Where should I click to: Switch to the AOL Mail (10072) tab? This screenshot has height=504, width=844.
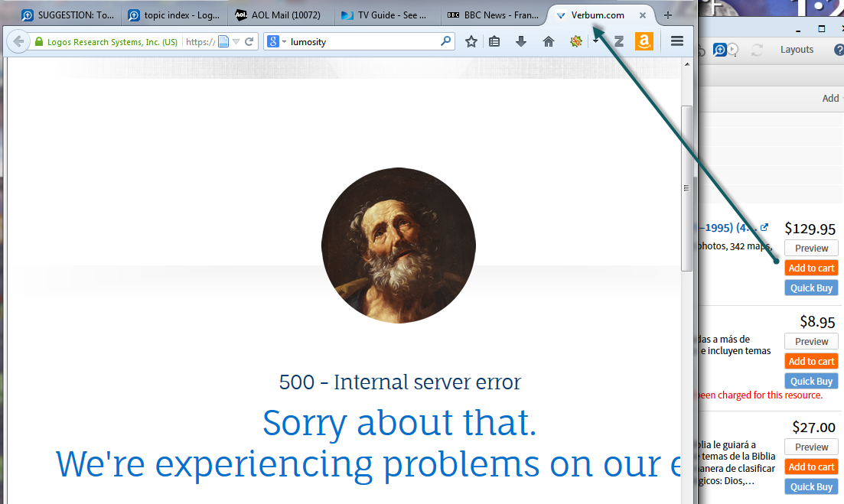(280, 15)
